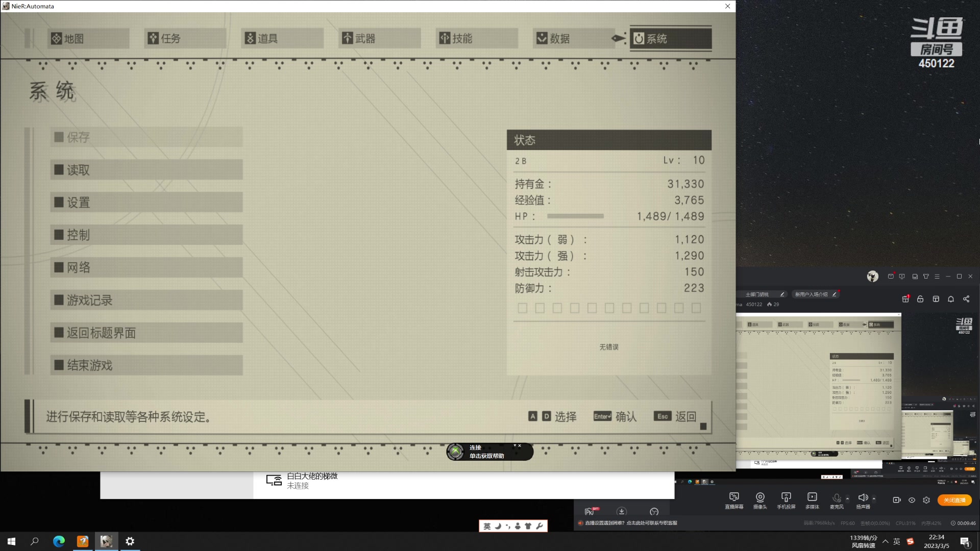Open 手机投屏 phone casting
Image resolution: width=980 pixels, height=551 pixels.
point(786,500)
